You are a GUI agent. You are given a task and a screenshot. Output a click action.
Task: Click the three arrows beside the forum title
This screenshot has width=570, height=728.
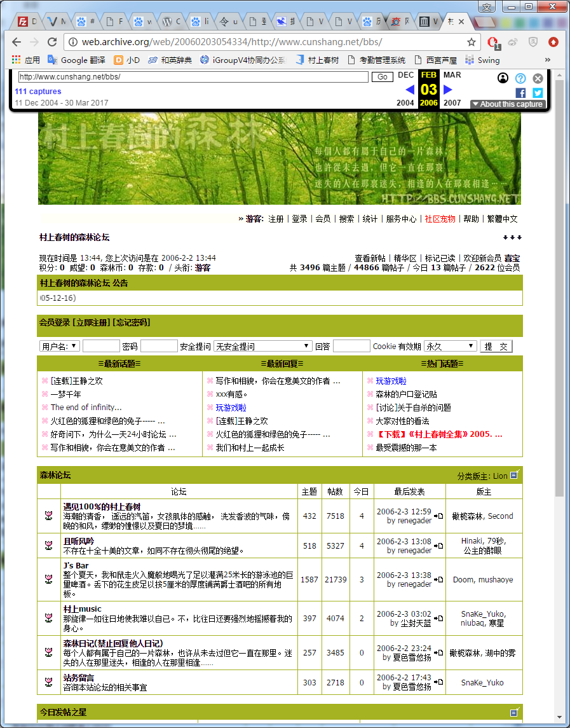coord(512,238)
